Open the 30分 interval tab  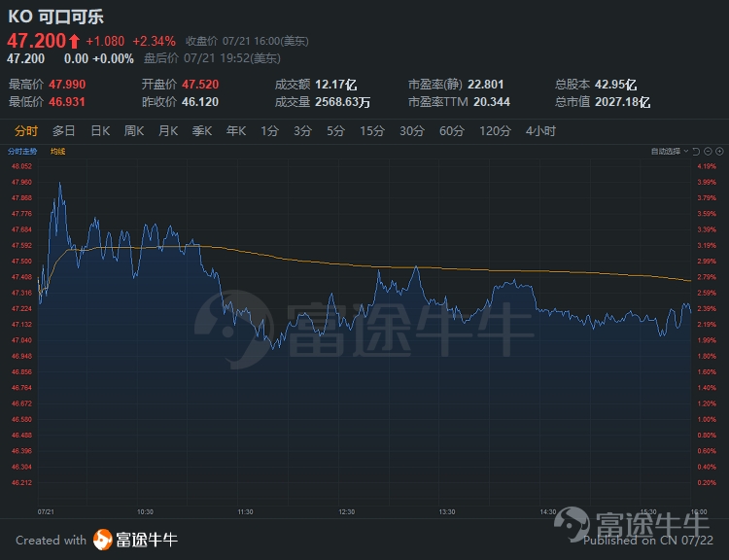tap(412, 131)
